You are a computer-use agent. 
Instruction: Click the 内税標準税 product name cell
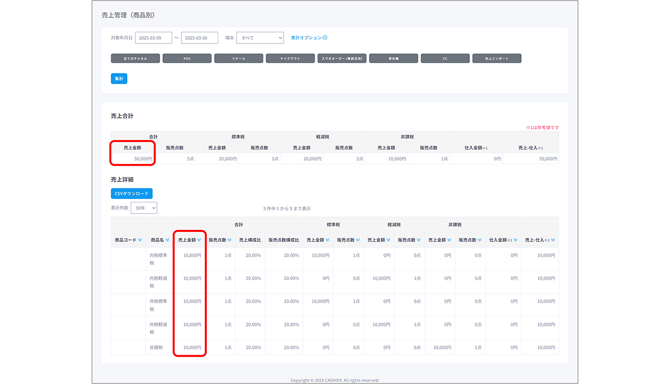coord(159,259)
